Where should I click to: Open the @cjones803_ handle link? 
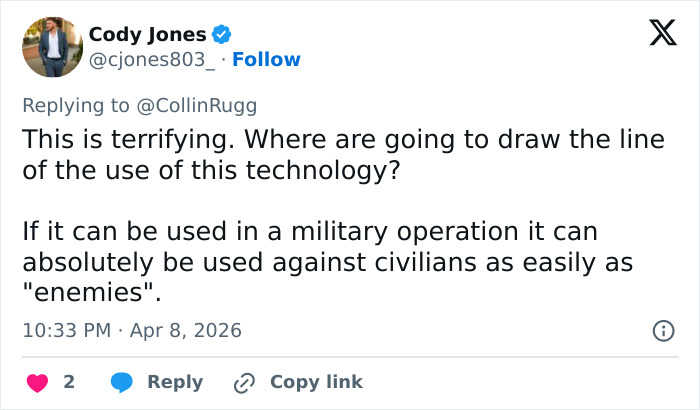coord(154,60)
